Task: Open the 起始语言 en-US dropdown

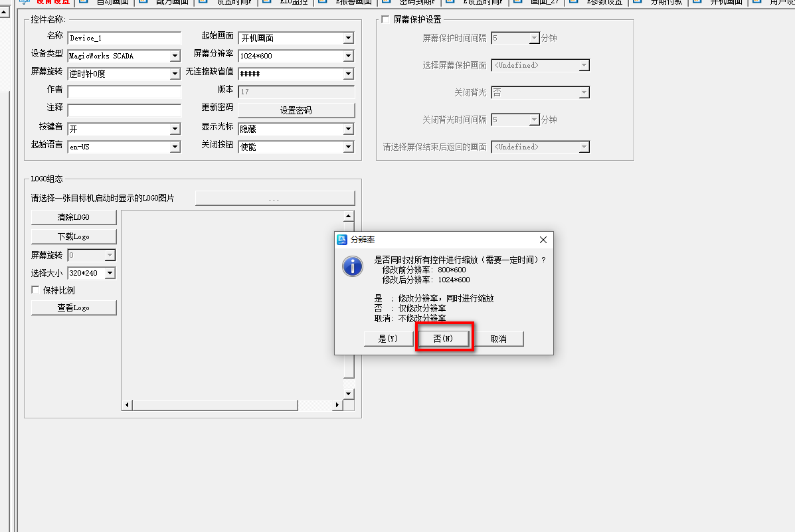Action: (175, 147)
